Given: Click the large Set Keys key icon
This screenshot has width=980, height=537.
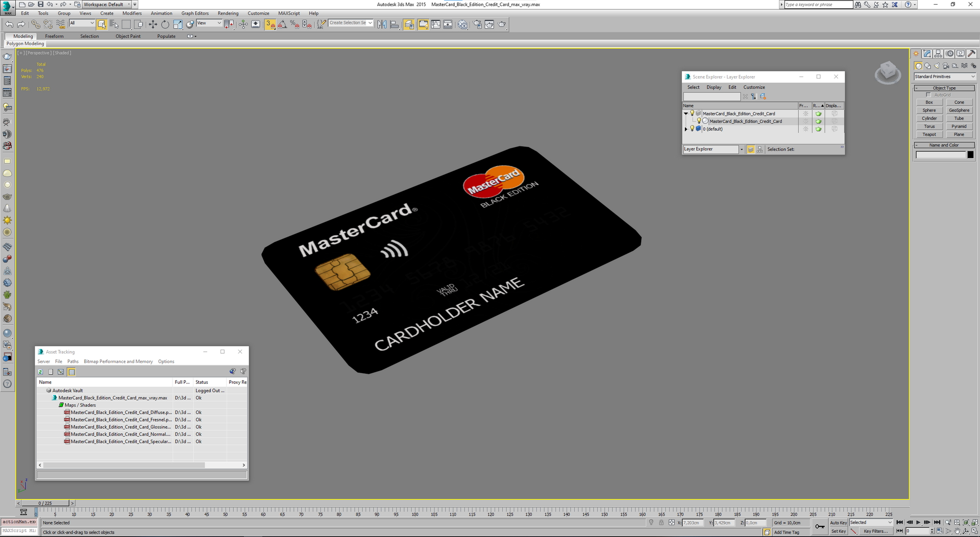Looking at the screenshot, I should [x=820, y=526].
